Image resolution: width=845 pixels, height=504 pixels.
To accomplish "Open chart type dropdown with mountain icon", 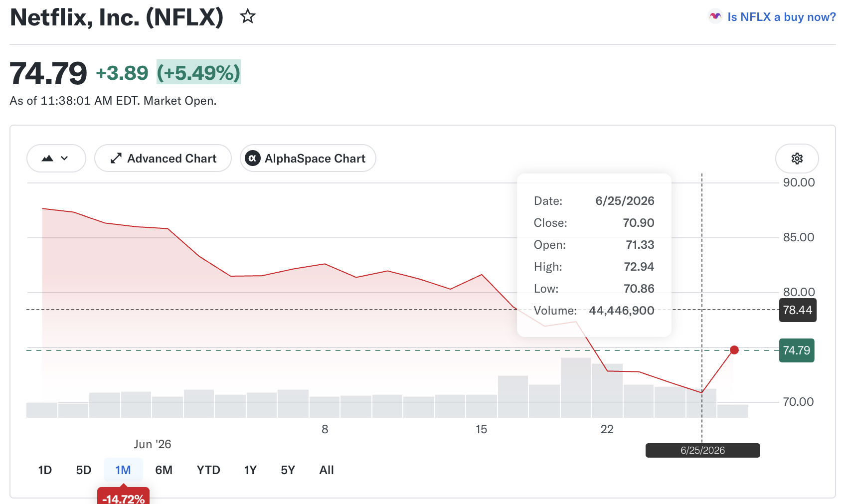I will [x=56, y=159].
